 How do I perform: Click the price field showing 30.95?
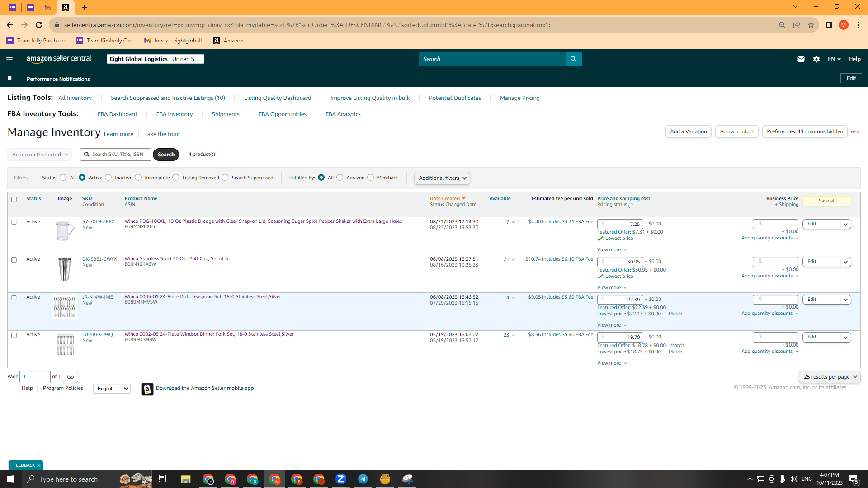coord(620,262)
